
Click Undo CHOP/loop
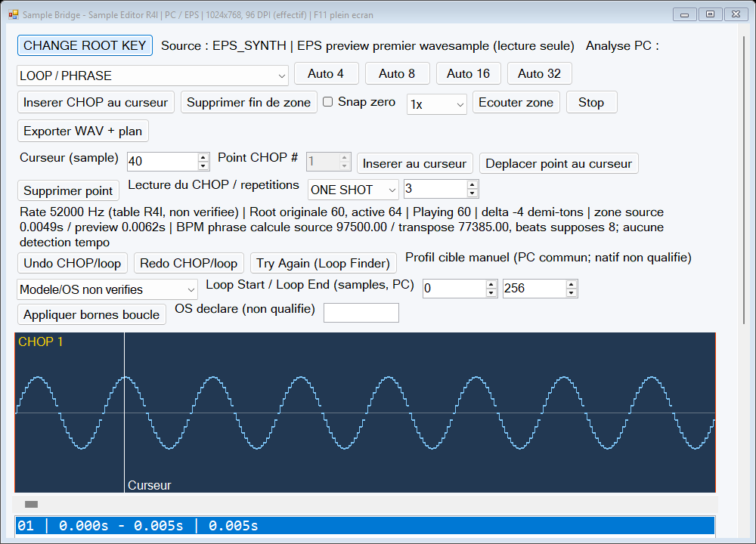[x=73, y=263]
